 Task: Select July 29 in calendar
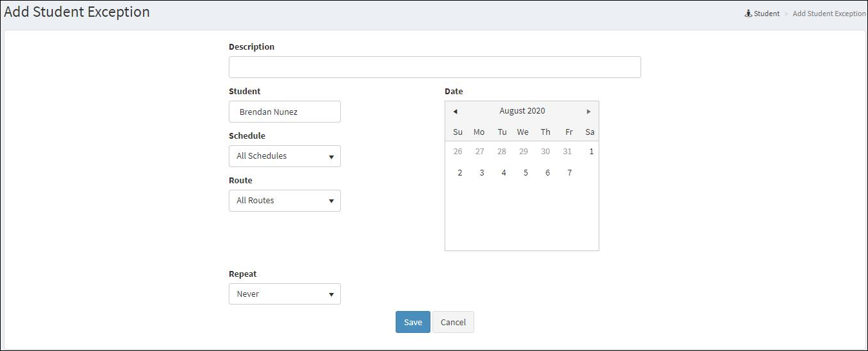coord(523,152)
